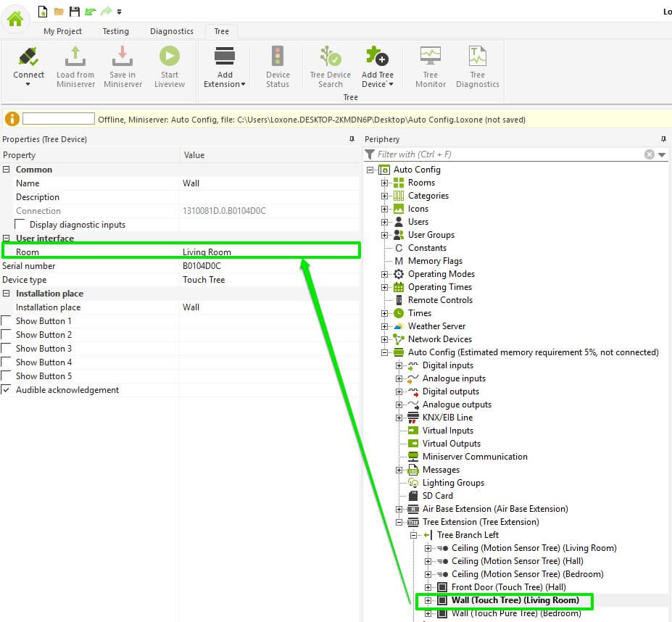The image size is (672, 622).
Task: Open Tree Device Search
Action: tap(330, 58)
